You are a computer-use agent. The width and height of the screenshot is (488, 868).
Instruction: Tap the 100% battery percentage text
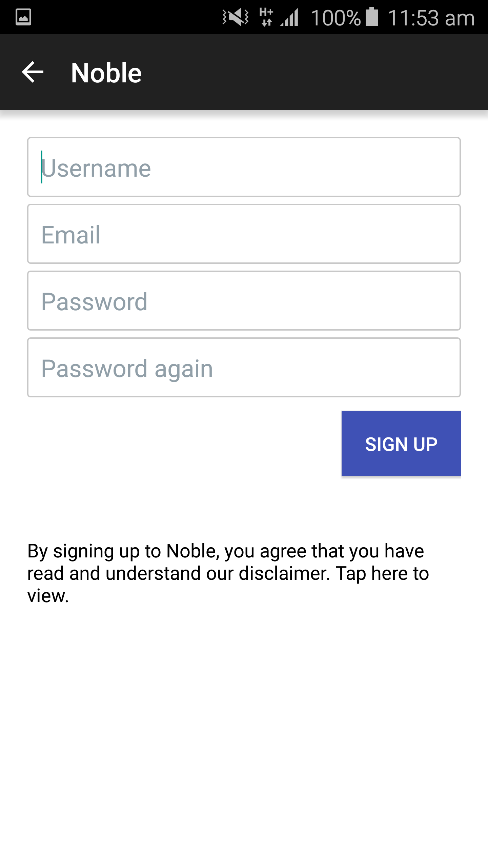click(x=335, y=18)
